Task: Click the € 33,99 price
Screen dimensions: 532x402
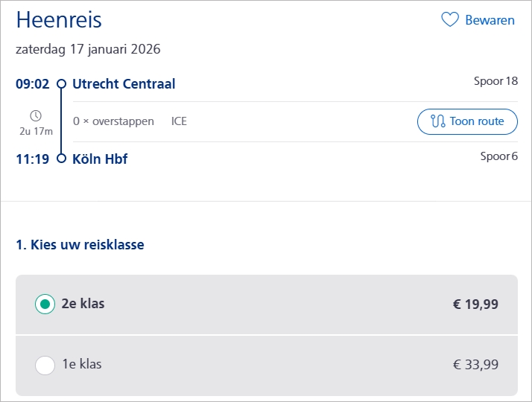Action: click(475, 365)
